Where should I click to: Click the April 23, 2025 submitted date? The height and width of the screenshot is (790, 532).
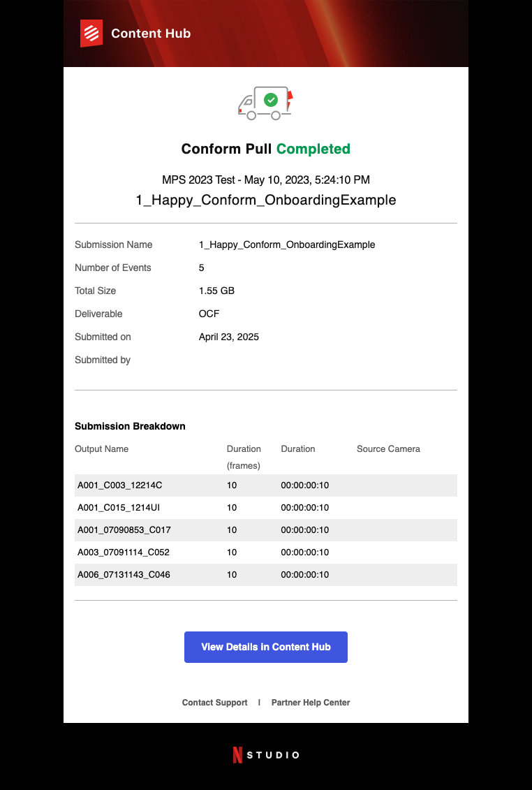point(229,337)
